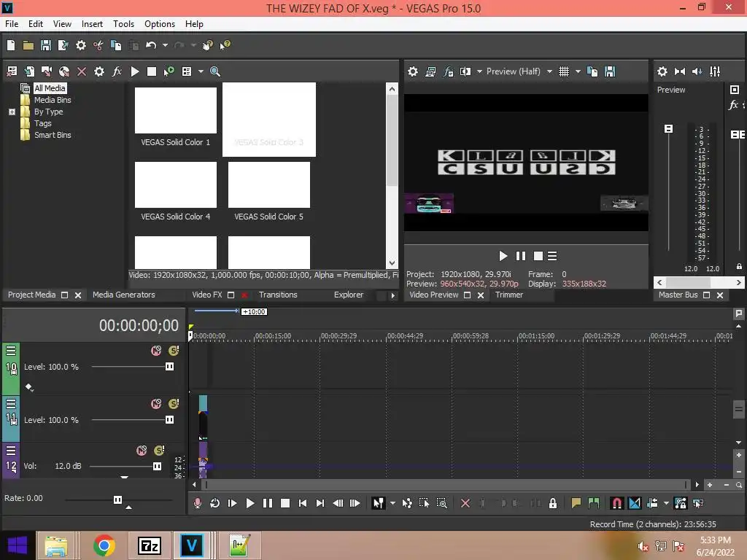Save the project with the Save icon
Viewport: 747px width, 560px height.
pos(46,45)
